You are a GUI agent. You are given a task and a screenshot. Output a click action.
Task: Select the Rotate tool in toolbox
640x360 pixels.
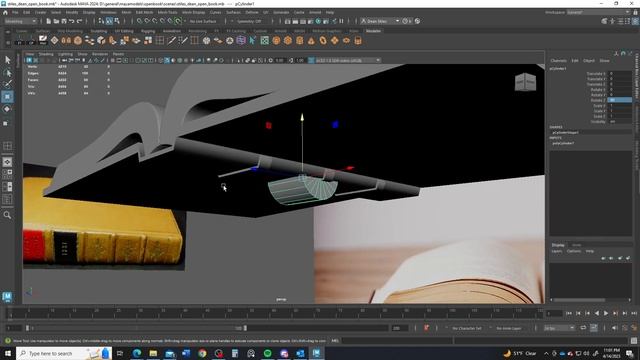(7, 109)
